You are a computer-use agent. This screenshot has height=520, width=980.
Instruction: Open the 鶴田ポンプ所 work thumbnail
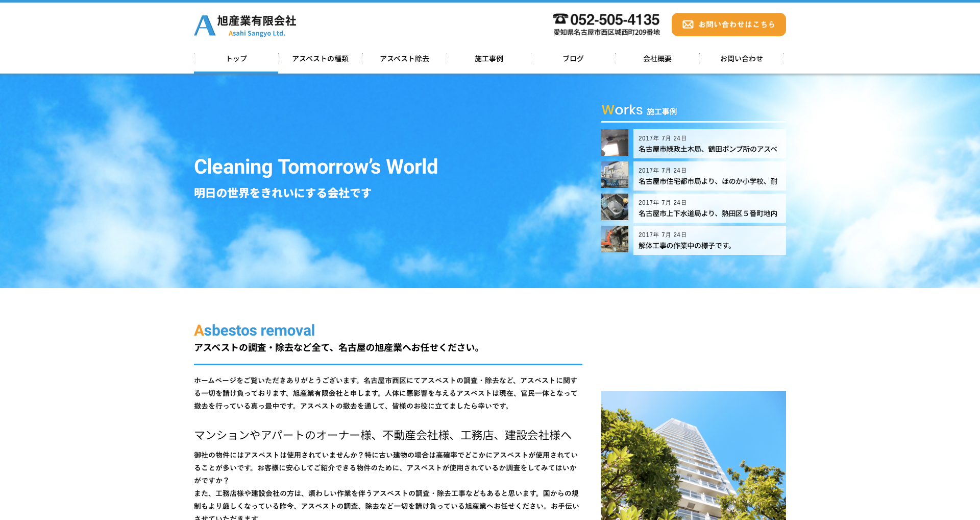pyautogui.click(x=615, y=143)
